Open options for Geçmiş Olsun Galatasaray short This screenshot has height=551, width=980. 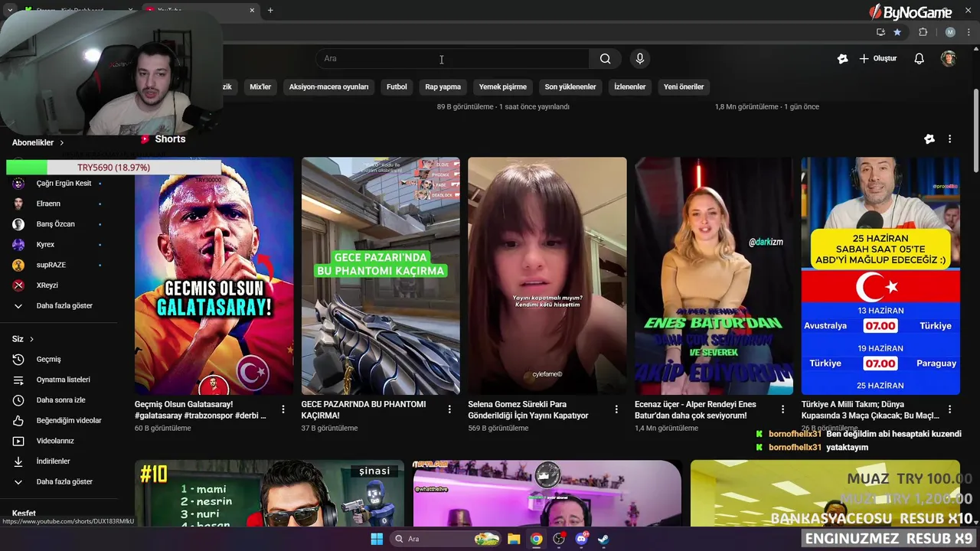tap(283, 409)
